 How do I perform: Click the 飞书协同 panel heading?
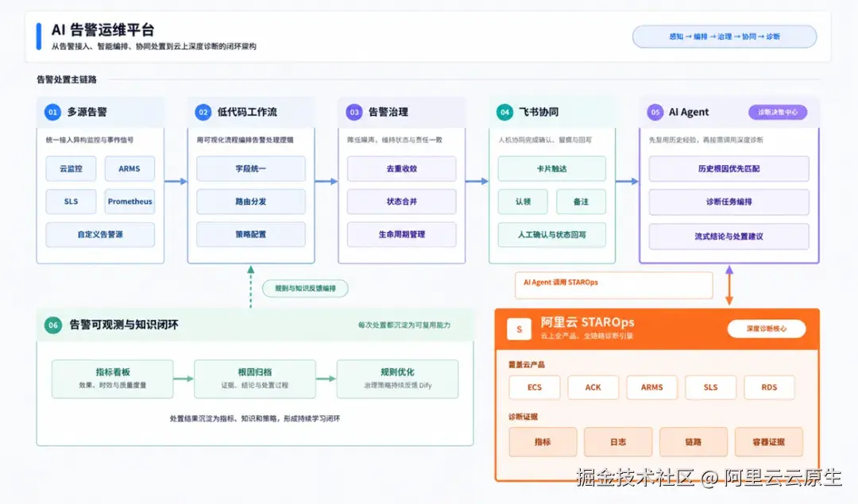[539, 112]
